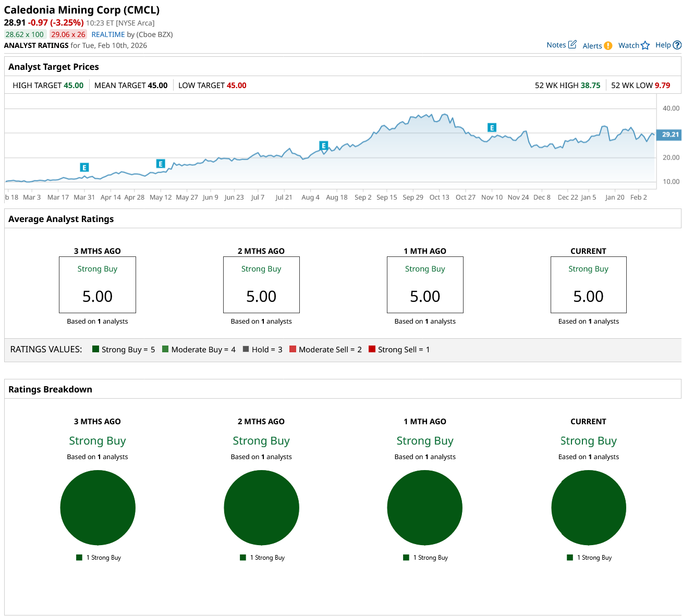The width and height of the screenshot is (682, 616).
Task: Toggle the CURRENT pie chart legend item
Action: (x=589, y=558)
